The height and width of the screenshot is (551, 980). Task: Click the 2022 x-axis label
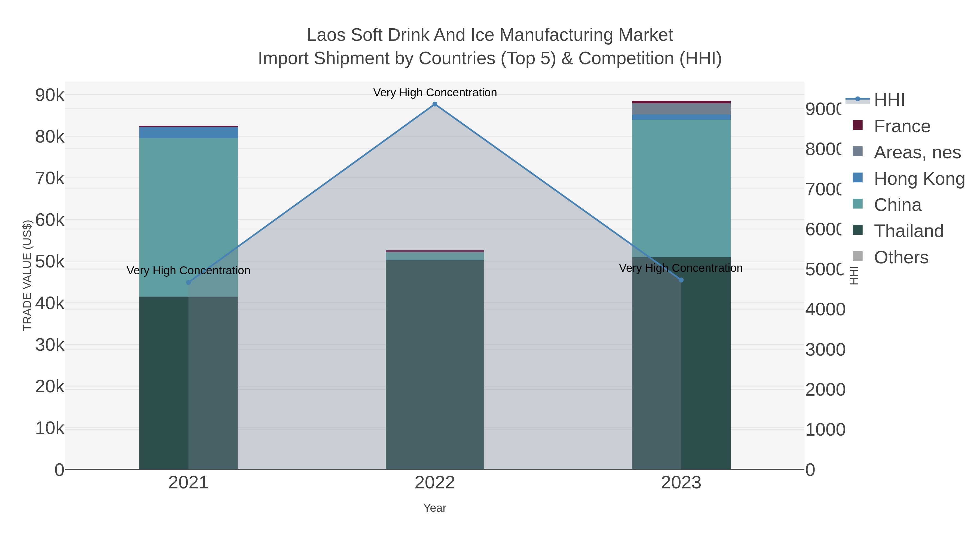(x=435, y=483)
